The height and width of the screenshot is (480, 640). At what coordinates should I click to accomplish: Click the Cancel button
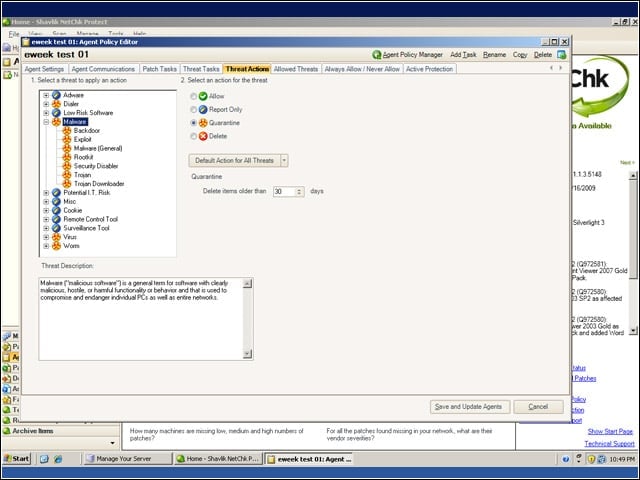(x=538, y=407)
